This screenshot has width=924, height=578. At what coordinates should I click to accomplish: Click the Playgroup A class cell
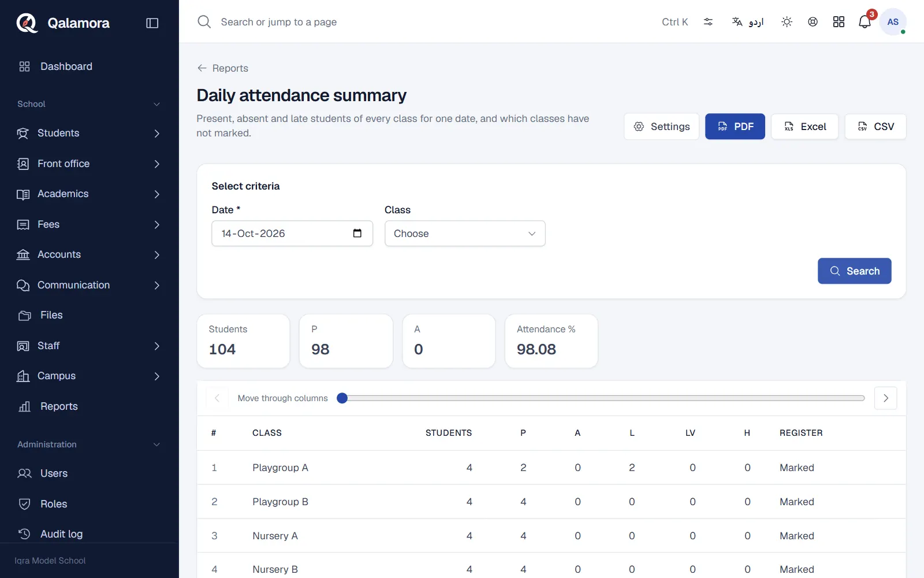(280, 468)
